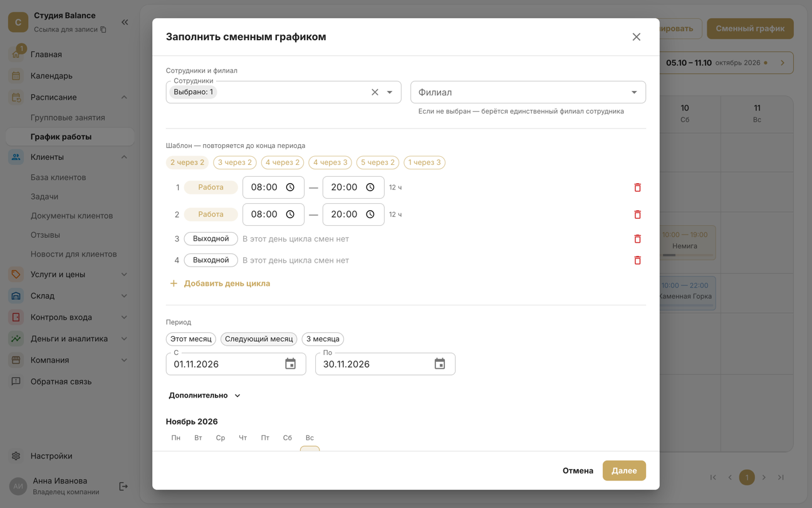Open calendar picker for start date 01.11.2026
Viewport: 812px width, 508px height.
point(290,364)
